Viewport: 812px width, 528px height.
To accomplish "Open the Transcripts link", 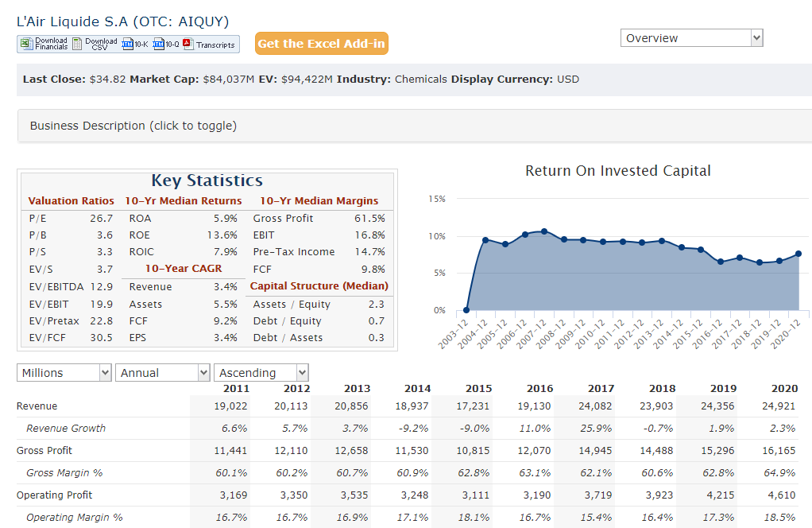I will click(x=215, y=45).
